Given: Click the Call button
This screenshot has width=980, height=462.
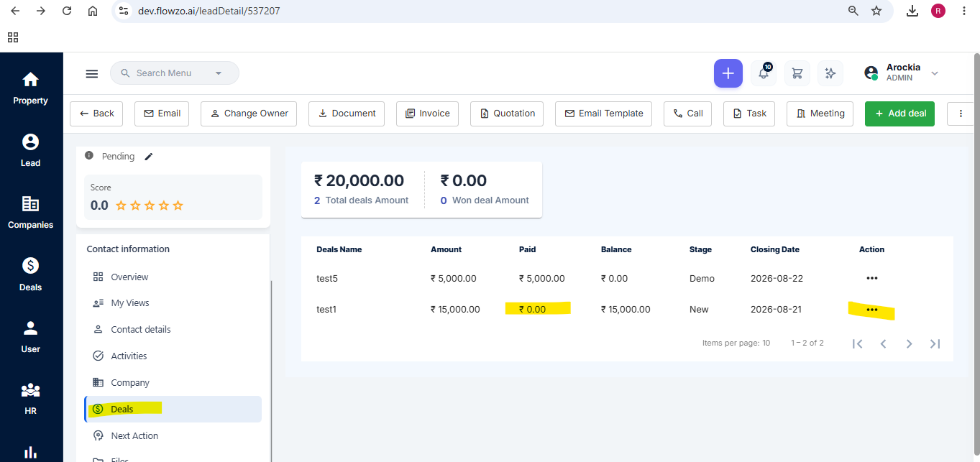Looking at the screenshot, I should pyautogui.click(x=687, y=114).
